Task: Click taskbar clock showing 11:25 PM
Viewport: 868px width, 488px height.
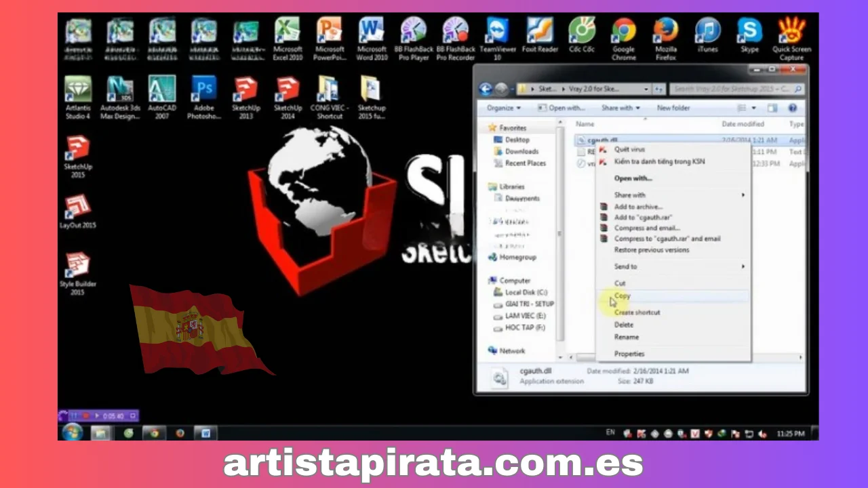Action: click(790, 433)
